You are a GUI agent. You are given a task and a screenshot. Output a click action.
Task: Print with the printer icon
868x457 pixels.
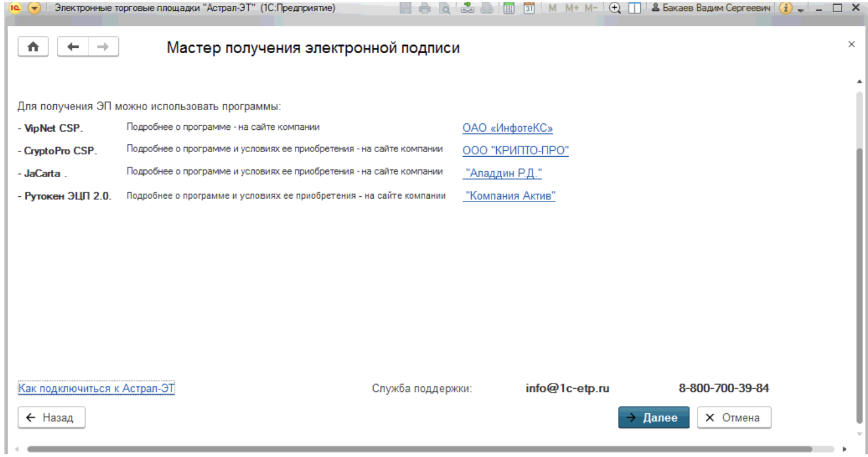[425, 8]
